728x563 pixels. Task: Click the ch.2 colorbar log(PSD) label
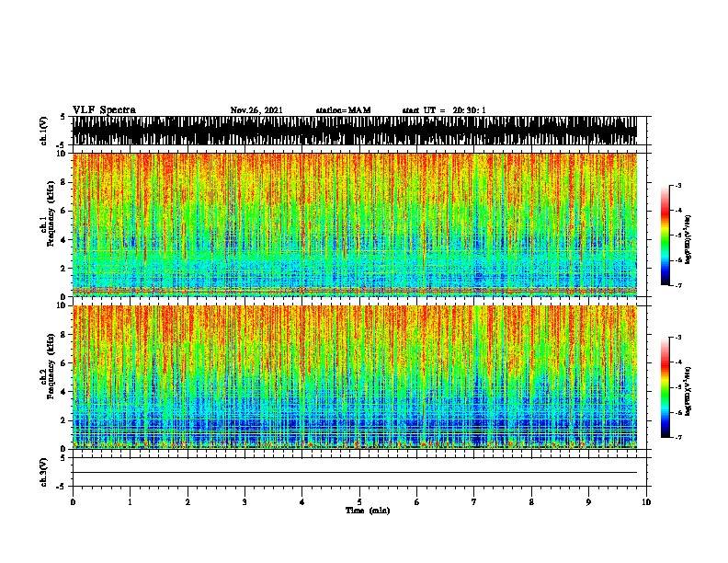(688, 391)
